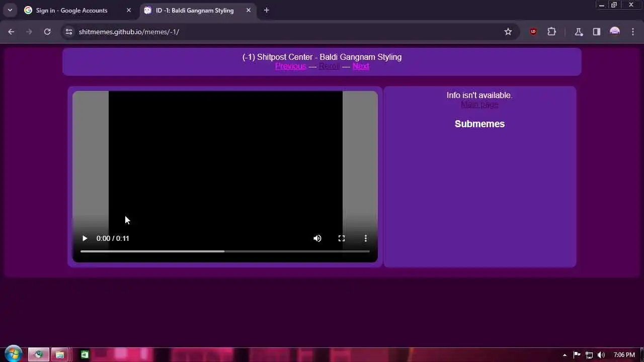644x362 pixels.
Task: Bookmark this page with the star icon
Action: click(508, 32)
